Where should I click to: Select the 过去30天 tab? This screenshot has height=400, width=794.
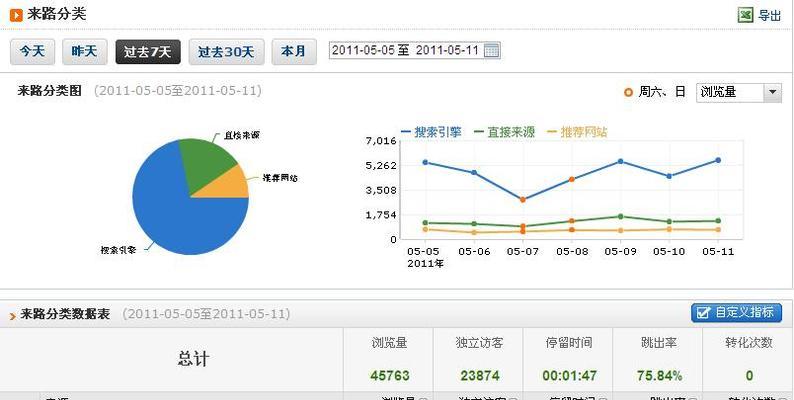(226, 52)
